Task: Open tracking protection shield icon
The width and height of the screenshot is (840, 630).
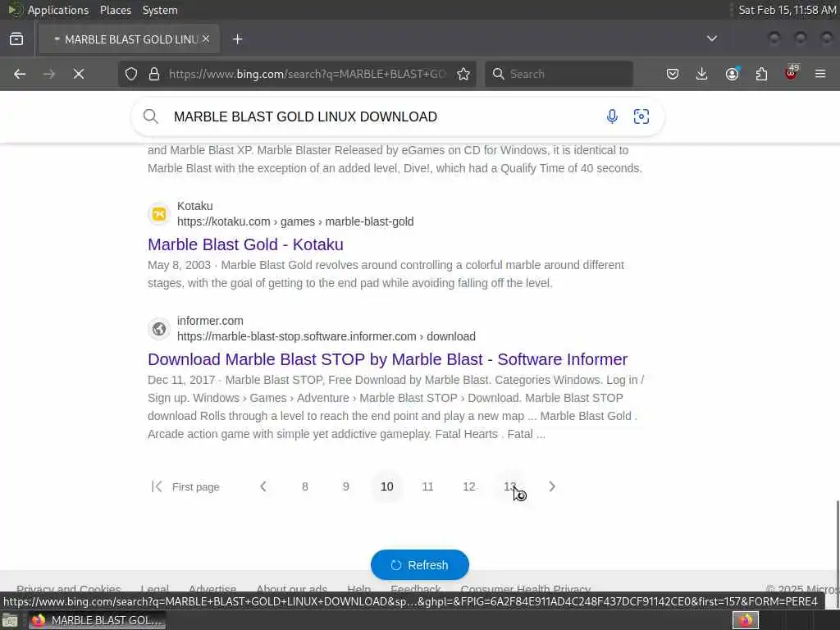Action: pyautogui.click(x=131, y=74)
